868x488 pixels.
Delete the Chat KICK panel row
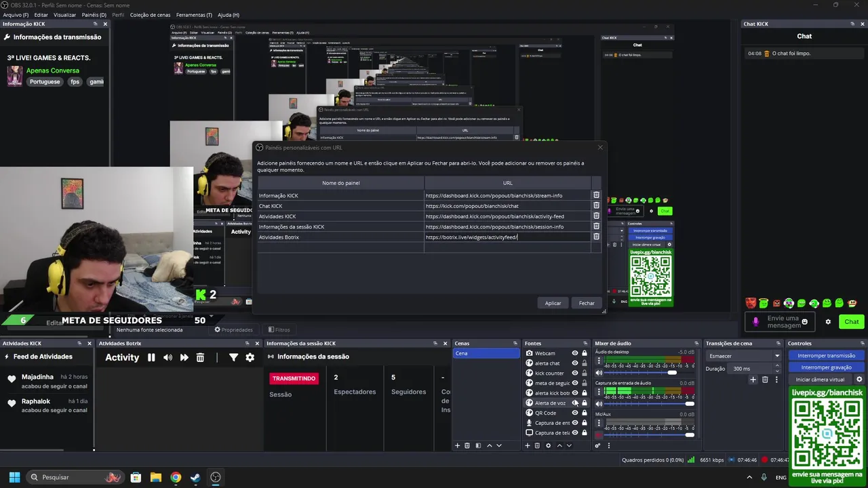tap(596, 205)
